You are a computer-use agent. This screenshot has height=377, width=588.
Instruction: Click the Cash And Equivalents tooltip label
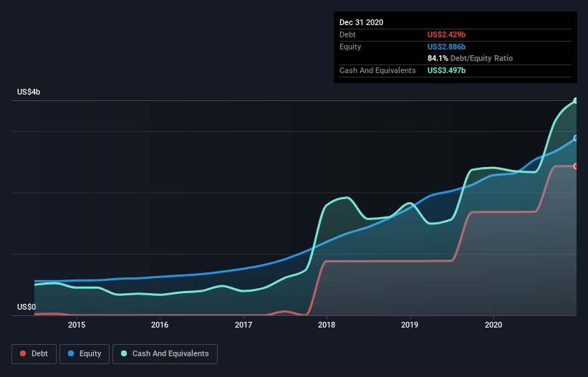[377, 70]
